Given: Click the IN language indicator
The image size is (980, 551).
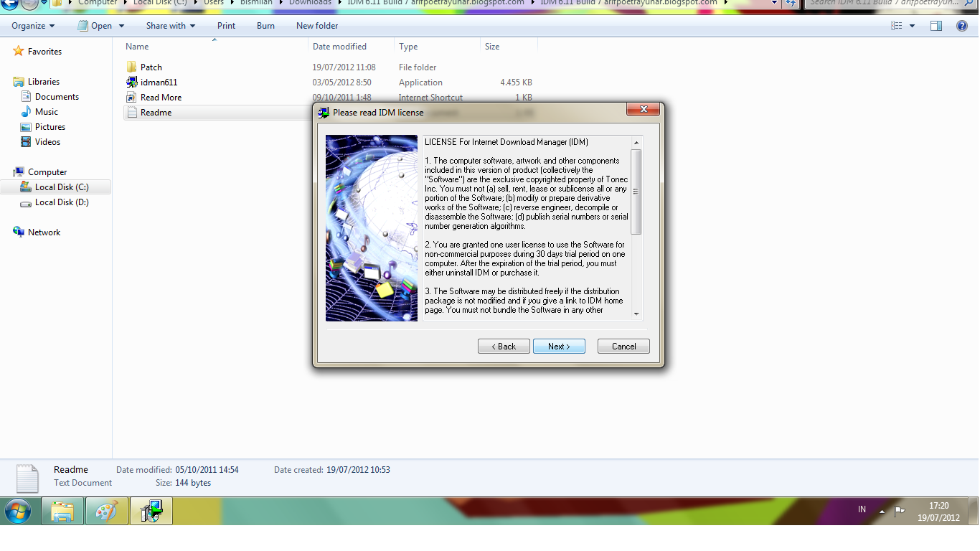Looking at the screenshot, I should (x=862, y=509).
